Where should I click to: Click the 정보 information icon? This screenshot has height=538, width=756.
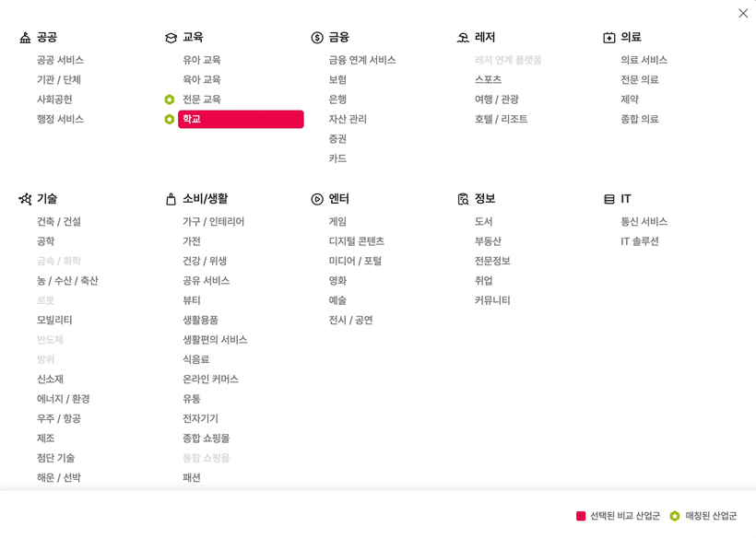tap(463, 199)
